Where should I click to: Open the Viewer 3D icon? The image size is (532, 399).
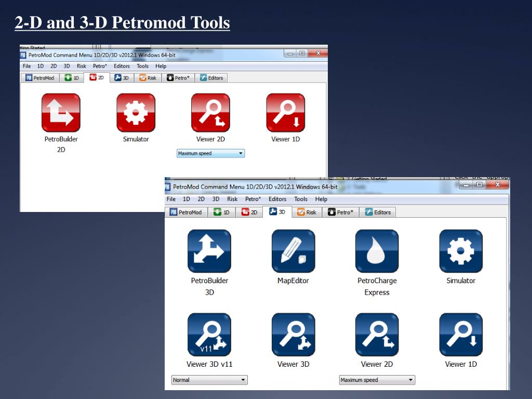tap(293, 335)
